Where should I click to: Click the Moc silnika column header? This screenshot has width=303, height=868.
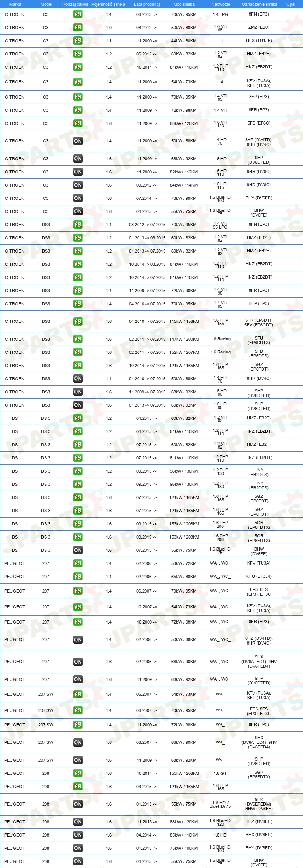coord(184,4)
